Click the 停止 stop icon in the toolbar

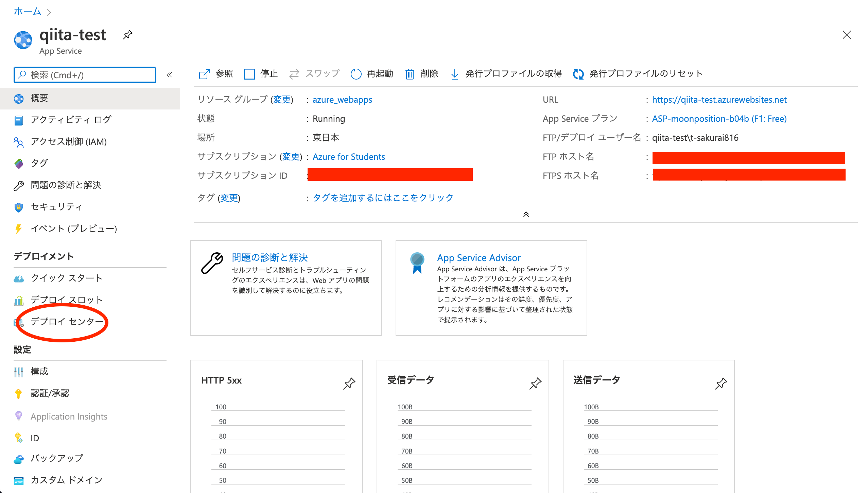[250, 74]
